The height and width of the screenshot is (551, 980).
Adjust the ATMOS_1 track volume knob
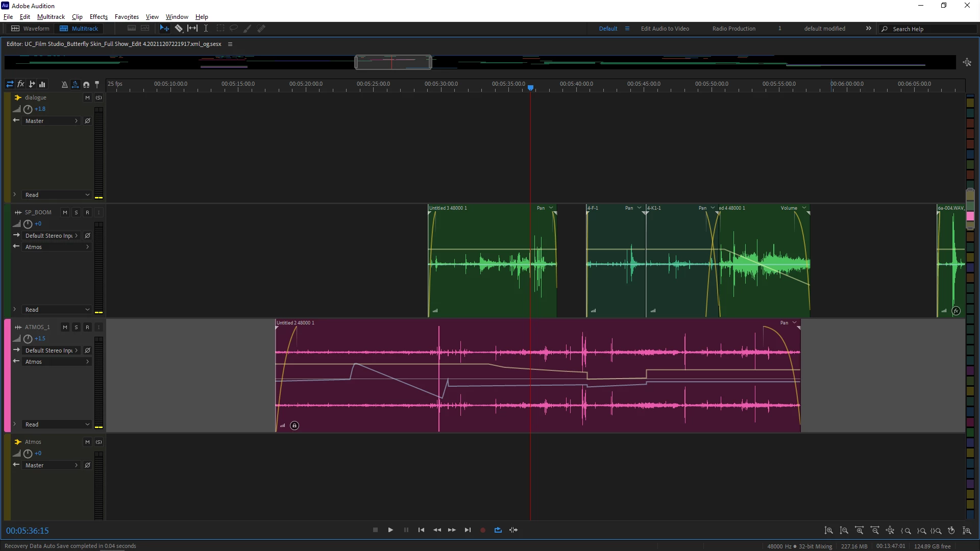coord(28,339)
